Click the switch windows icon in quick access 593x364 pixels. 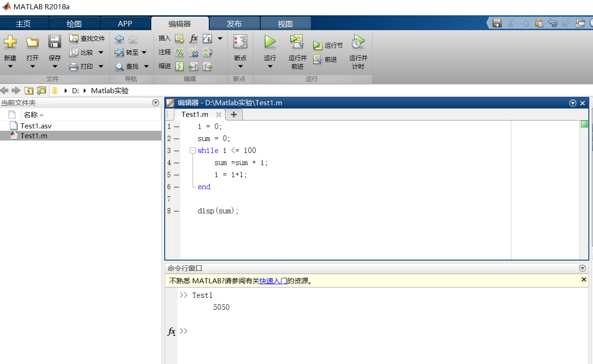pyautogui.click(x=580, y=23)
